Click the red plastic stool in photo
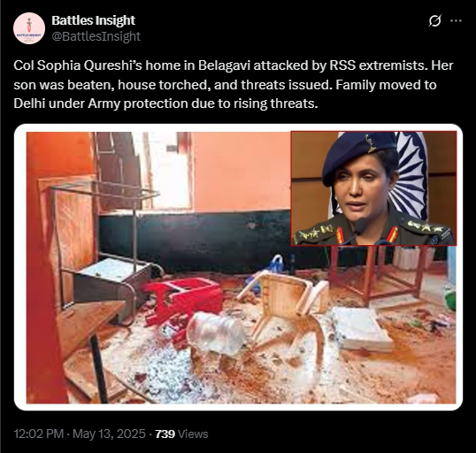The width and height of the screenshot is (476, 453). coord(184,300)
